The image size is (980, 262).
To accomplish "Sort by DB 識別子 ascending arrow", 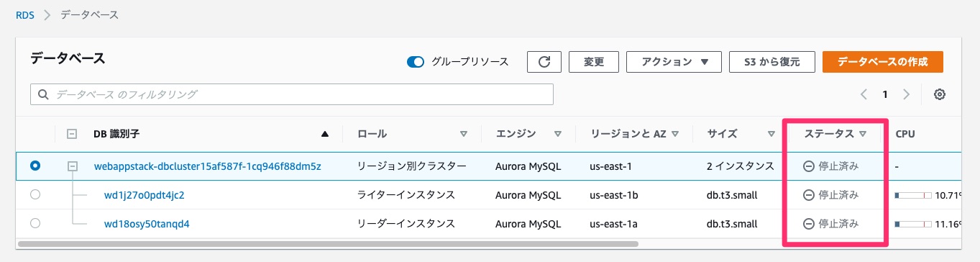I will [x=325, y=134].
